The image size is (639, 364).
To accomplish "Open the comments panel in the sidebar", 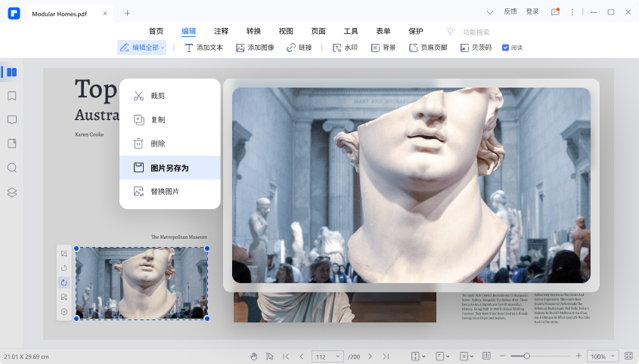I will click(11, 120).
